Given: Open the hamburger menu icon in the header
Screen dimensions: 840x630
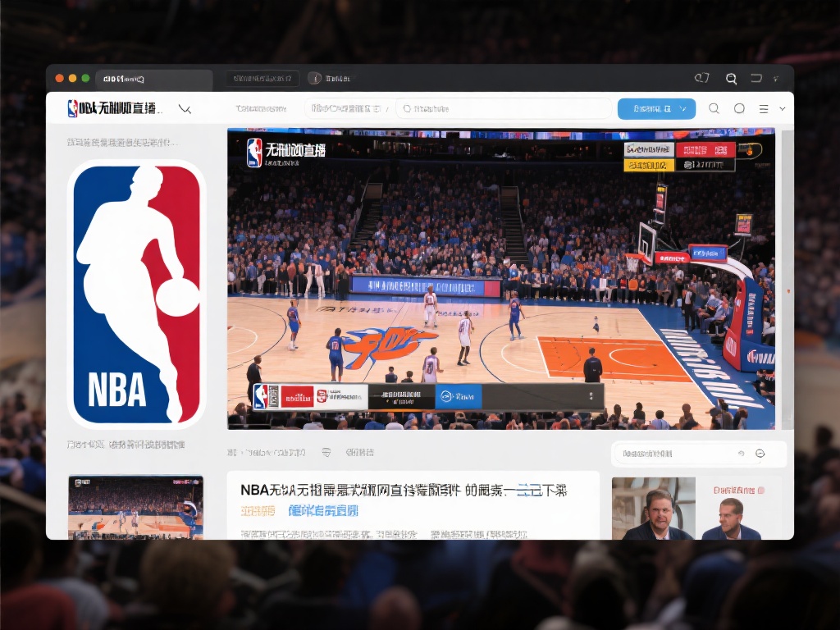Looking at the screenshot, I should 764,108.
